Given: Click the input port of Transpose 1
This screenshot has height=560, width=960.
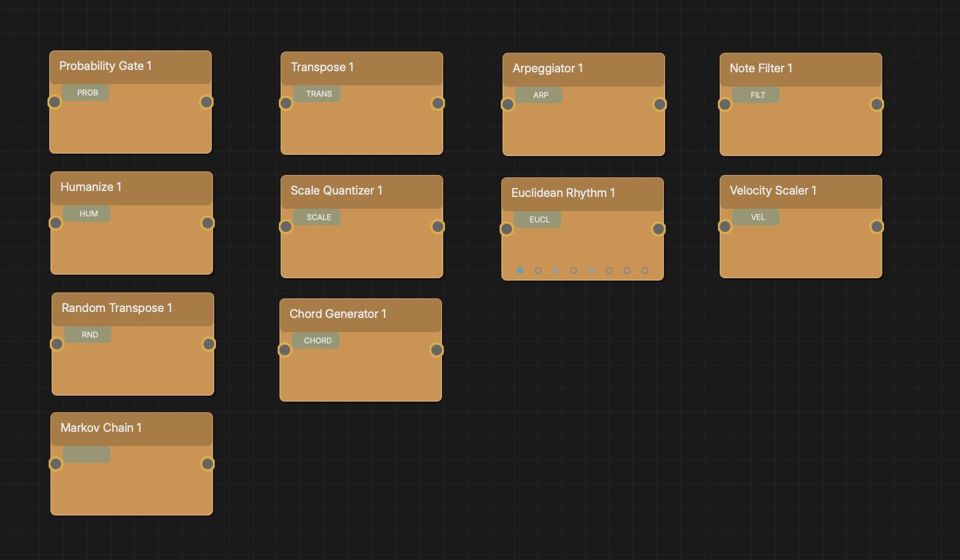Looking at the screenshot, I should pos(286,103).
